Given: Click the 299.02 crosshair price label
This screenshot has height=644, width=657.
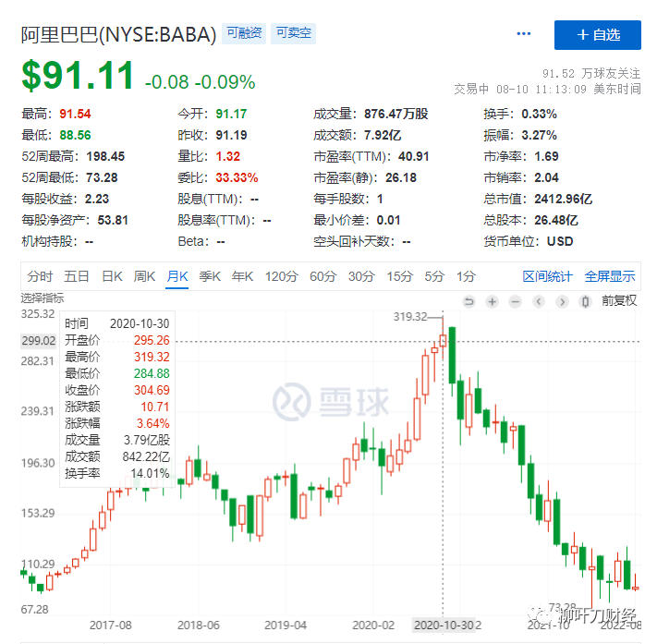Looking at the screenshot, I should (39, 341).
